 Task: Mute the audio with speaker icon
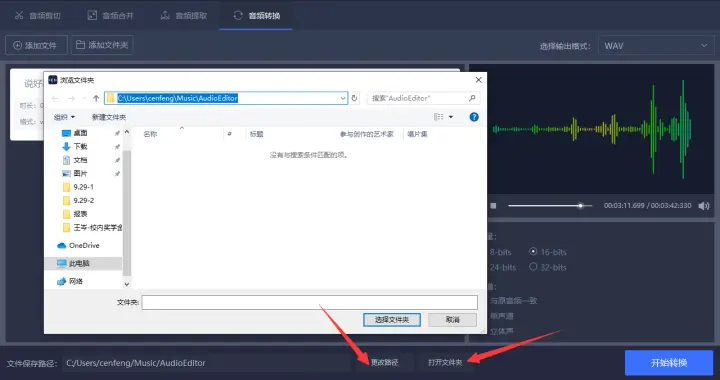coord(703,206)
